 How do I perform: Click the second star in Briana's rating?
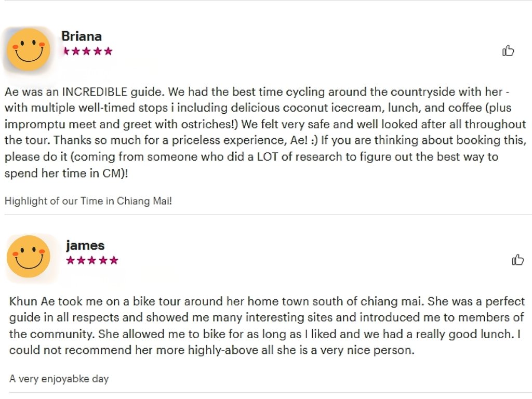[77, 51]
